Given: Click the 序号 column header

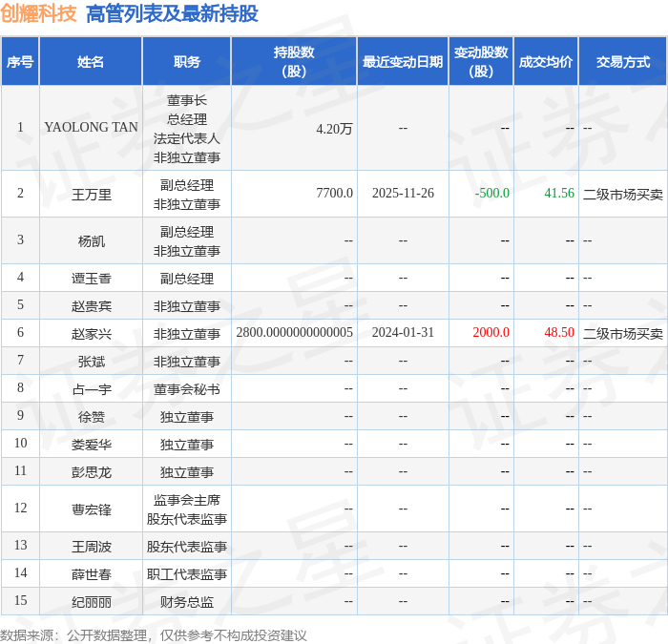Looking at the screenshot, I should tap(20, 62).
